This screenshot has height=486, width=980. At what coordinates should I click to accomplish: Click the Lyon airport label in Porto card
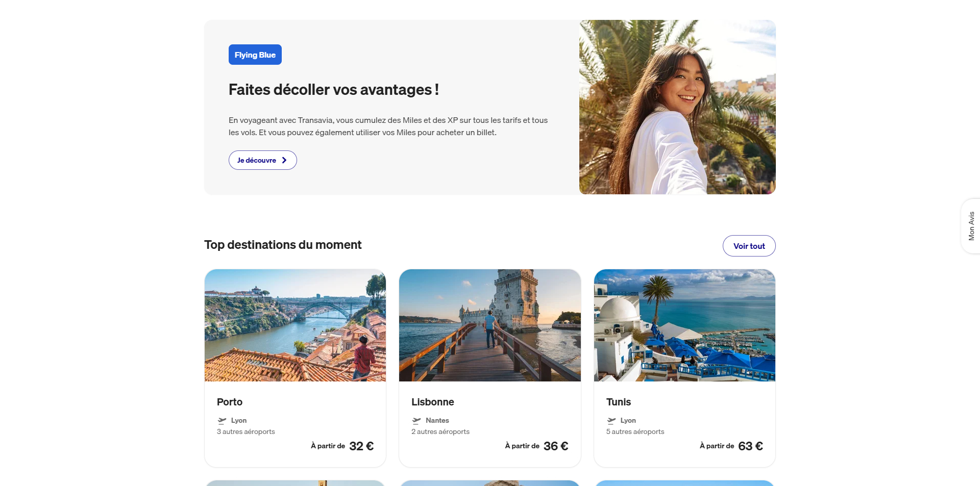pyautogui.click(x=239, y=420)
